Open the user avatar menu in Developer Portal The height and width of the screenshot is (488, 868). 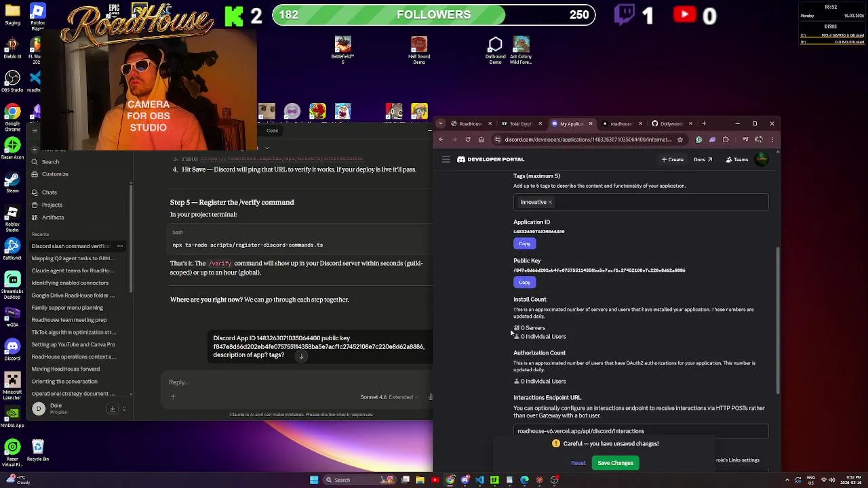point(762,159)
